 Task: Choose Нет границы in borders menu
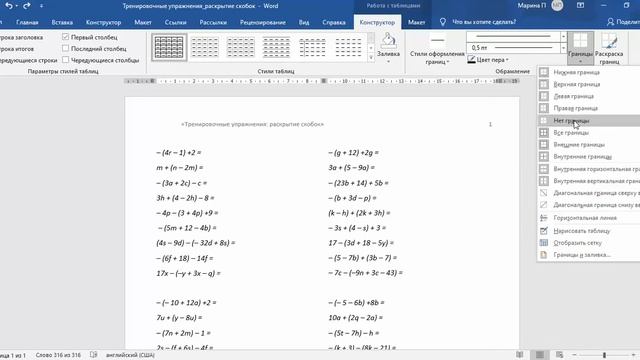tap(588, 120)
